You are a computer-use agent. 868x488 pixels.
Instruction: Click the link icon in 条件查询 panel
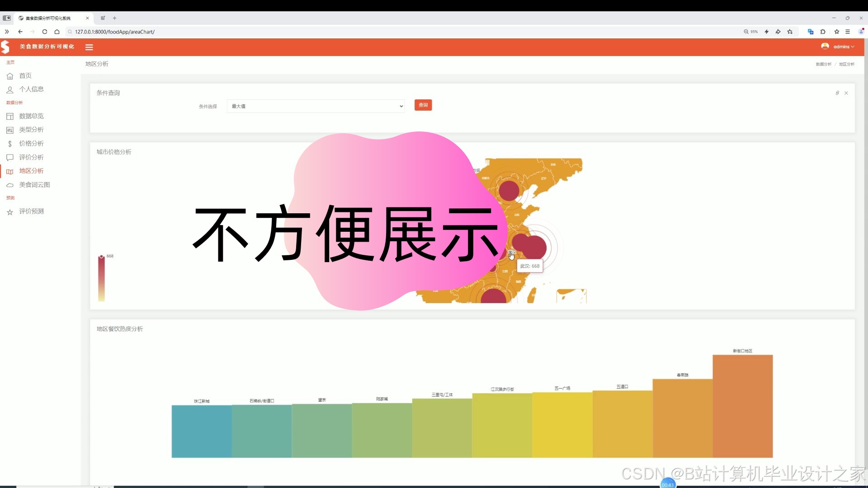[x=837, y=93]
